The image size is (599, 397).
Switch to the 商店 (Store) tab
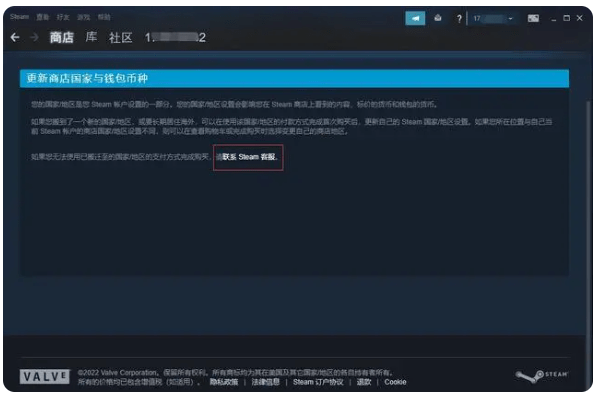click(x=62, y=37)
